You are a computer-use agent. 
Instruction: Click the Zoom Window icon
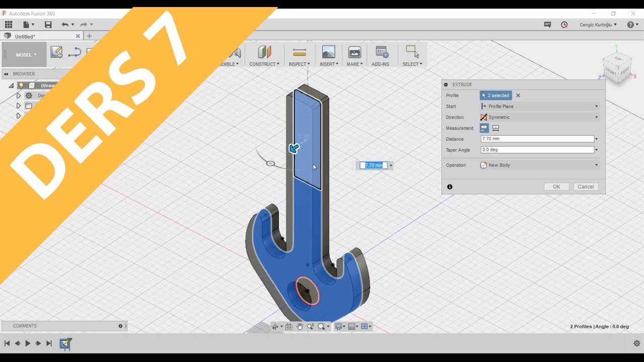310,326
